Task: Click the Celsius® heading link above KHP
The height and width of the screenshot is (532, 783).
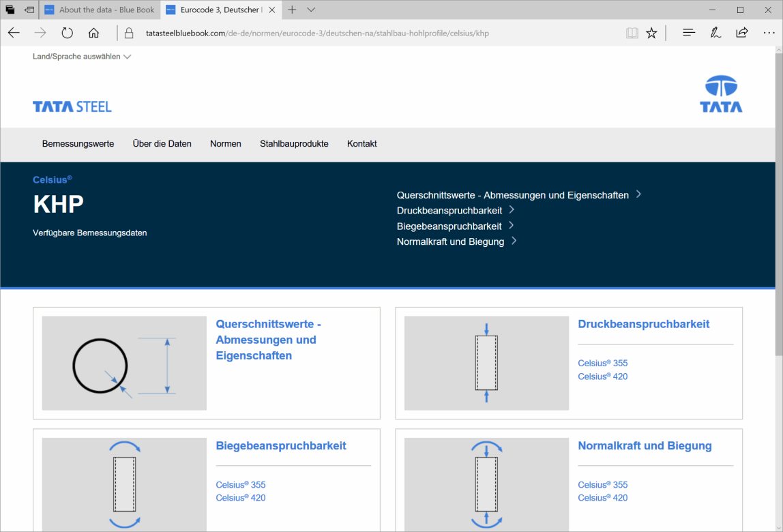Action: coord(53,180)
